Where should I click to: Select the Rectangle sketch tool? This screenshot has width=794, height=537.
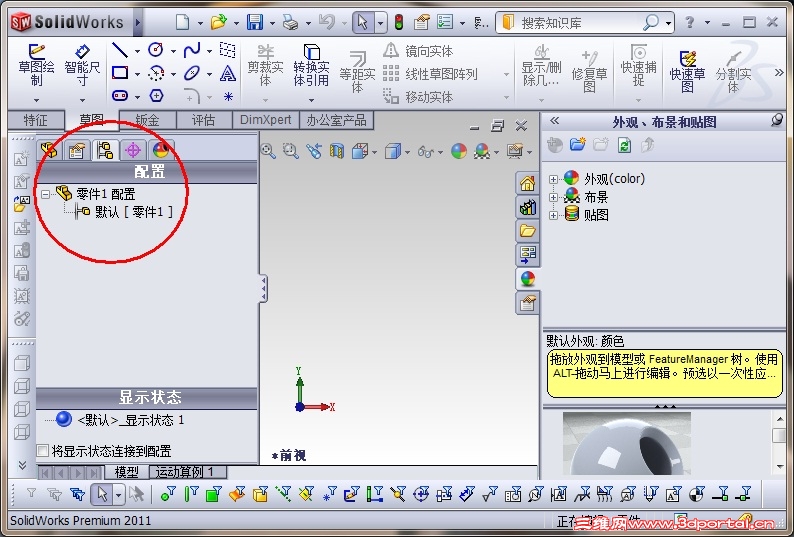coord(120,73)
